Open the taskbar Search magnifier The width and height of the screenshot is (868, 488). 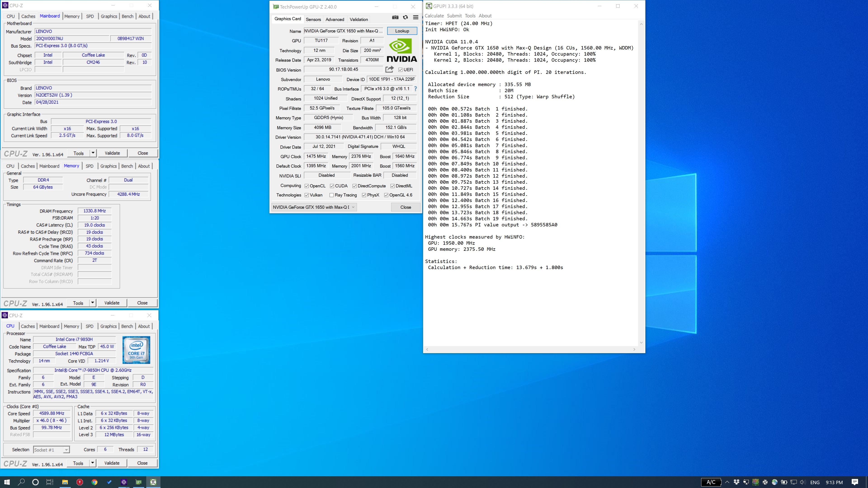coord(21,482)
